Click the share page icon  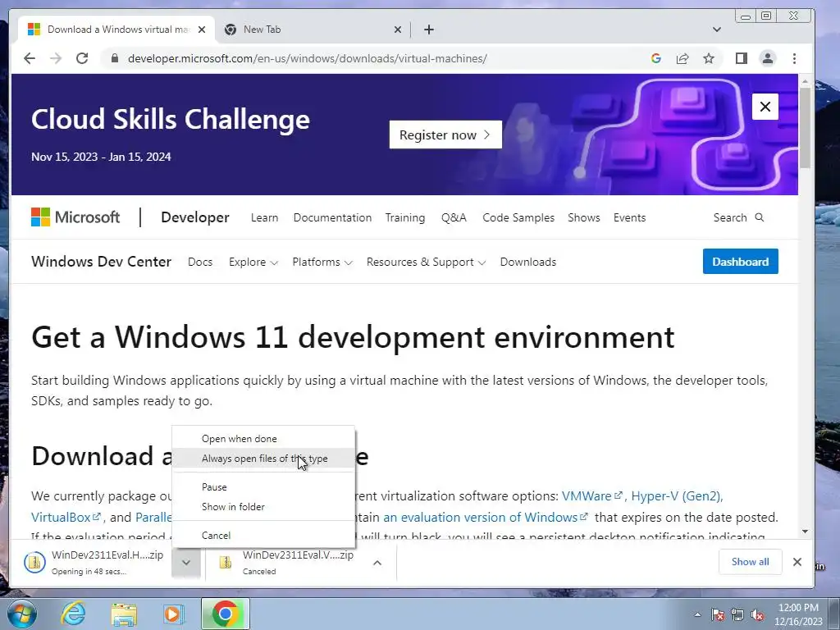(x=682, y=58)
